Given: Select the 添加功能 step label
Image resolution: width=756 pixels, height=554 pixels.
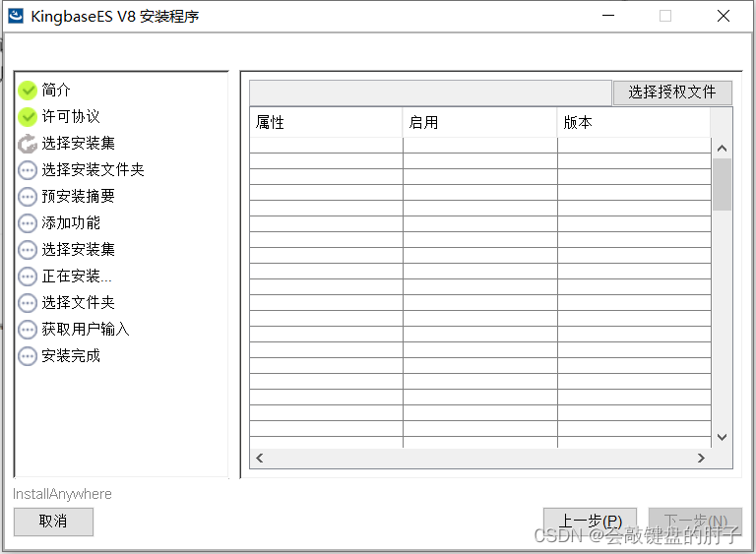Looking at the screenshot, I should click(71, 222).
